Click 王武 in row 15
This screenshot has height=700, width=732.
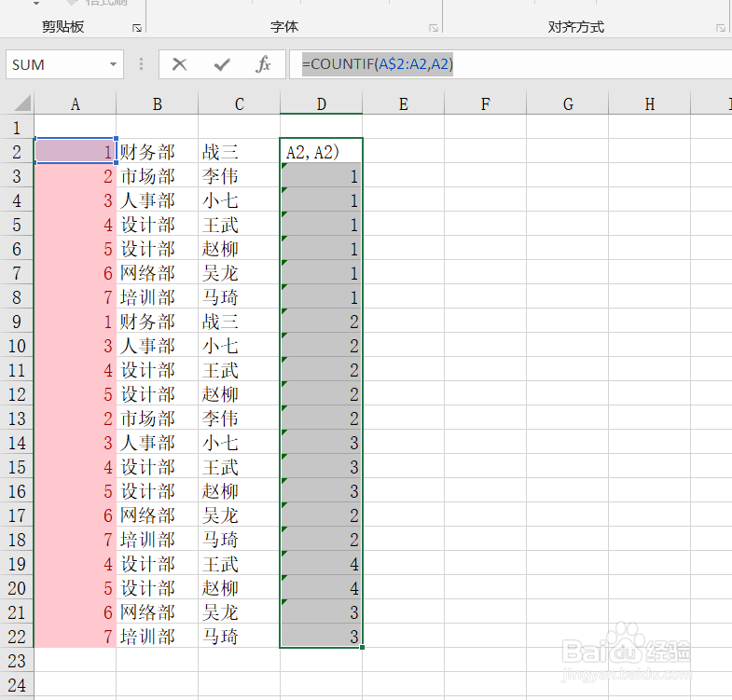220,467
